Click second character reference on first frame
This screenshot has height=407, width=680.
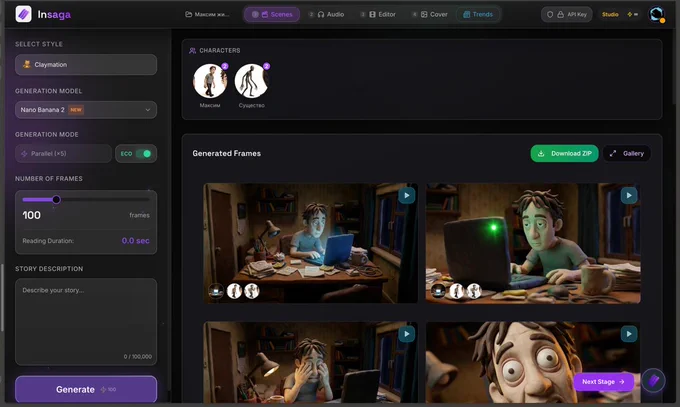(252, 291)
